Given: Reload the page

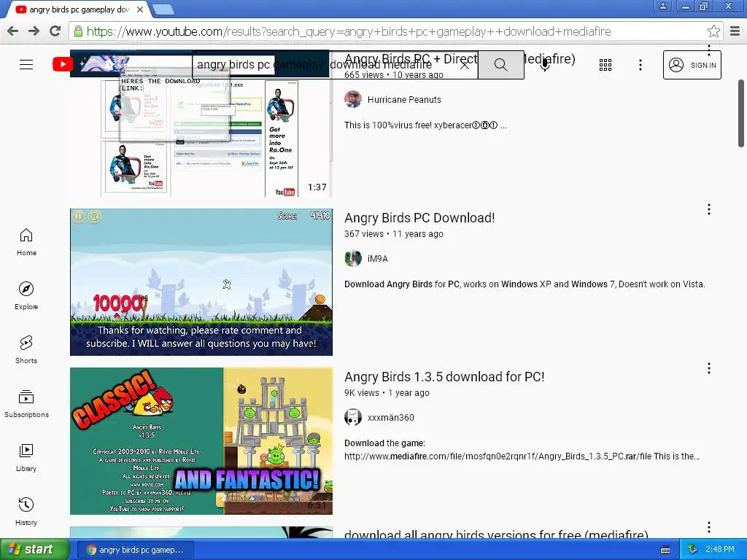Looking at the screenshot, I should coord(55,31).
